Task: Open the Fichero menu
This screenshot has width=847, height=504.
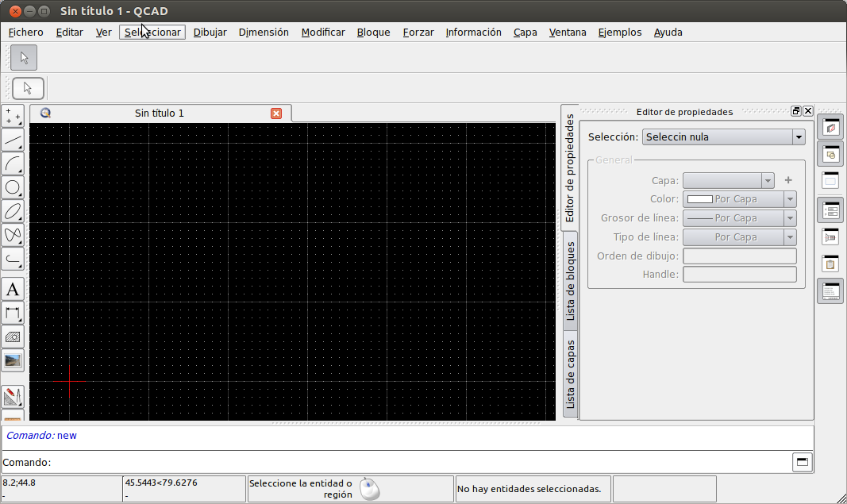Action: coord(26,33)
